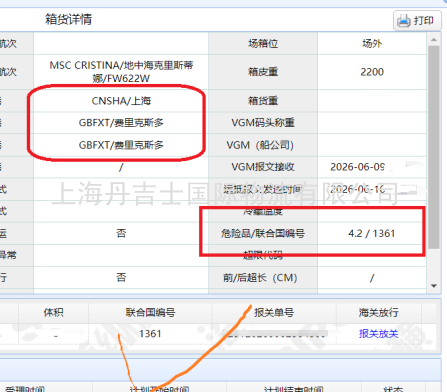Click the 场外 value cell
447x392 pixels.
[x=372, y=43]
